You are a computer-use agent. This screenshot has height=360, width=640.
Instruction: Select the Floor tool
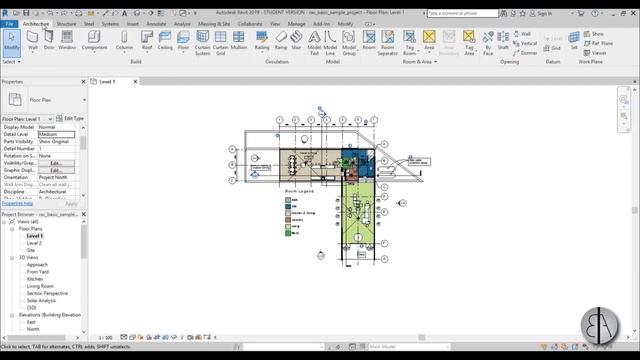pyautogui.click(x=183, y=41)
